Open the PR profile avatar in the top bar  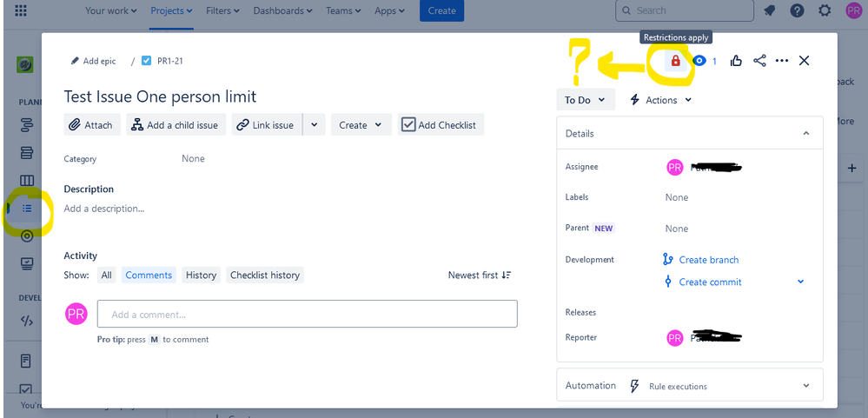coord(853,10)
